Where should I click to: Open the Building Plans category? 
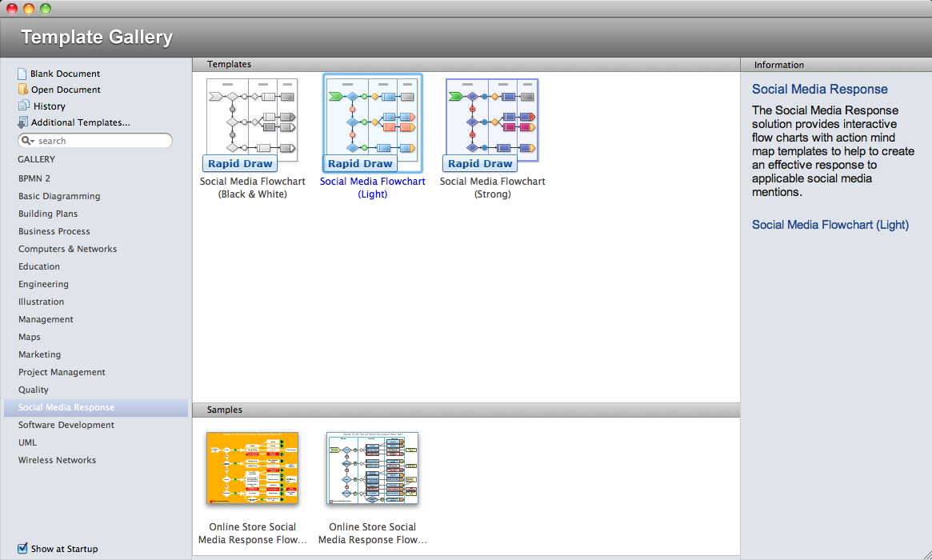click(47, 214)
